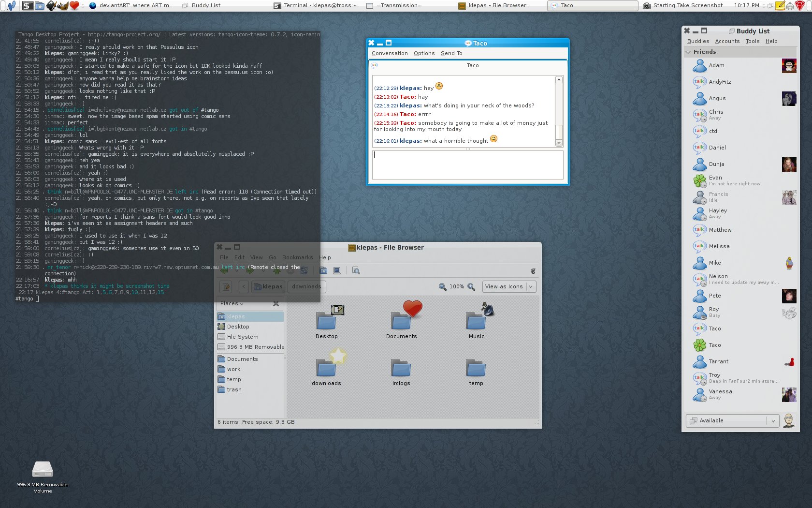Screen dimensions: 812x508
Task: Zoom out with the magnifier minus icon
Action: [442, 286]
